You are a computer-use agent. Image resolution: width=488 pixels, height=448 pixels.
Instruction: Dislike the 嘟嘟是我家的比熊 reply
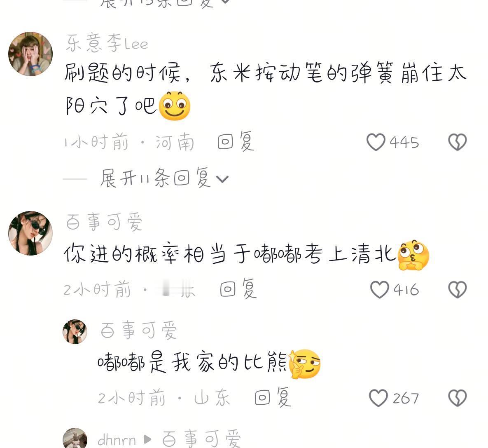tap(458, 398)
